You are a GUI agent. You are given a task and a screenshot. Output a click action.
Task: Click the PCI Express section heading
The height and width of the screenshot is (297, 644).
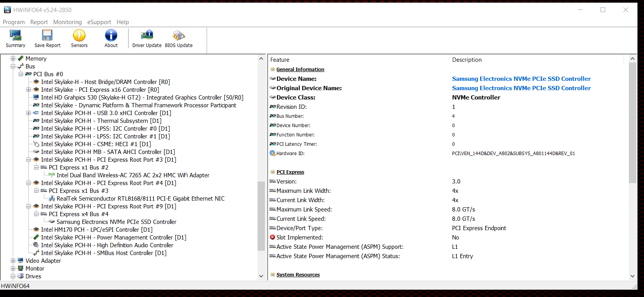tap(290, 172)
